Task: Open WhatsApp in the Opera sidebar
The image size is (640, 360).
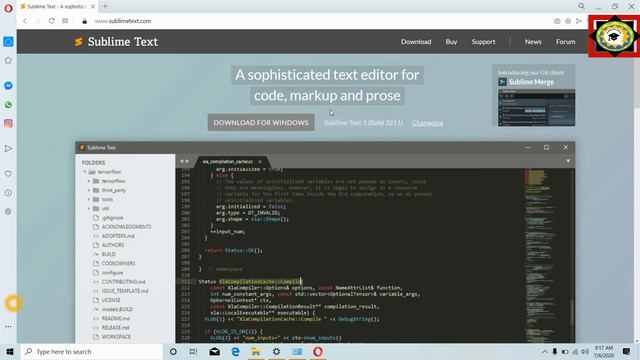Action: [8, 105]
